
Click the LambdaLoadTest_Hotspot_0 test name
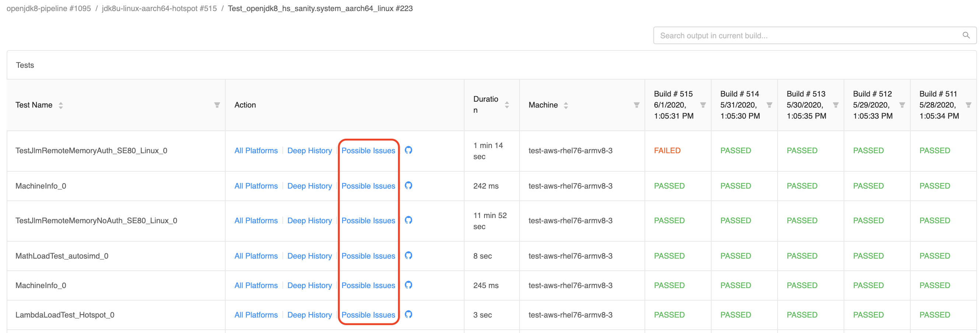pyautogui.click(x=65, y=315)
